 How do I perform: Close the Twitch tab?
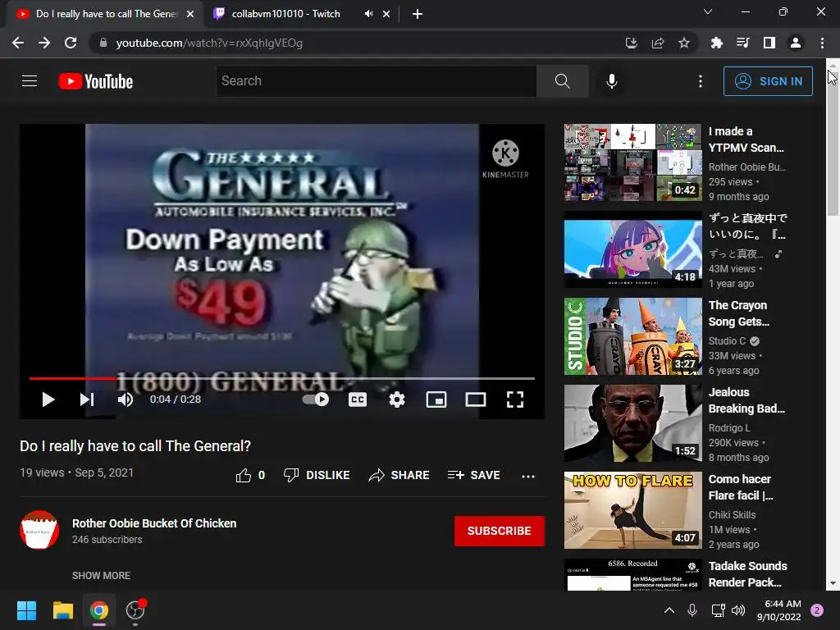tap(386, 14)
